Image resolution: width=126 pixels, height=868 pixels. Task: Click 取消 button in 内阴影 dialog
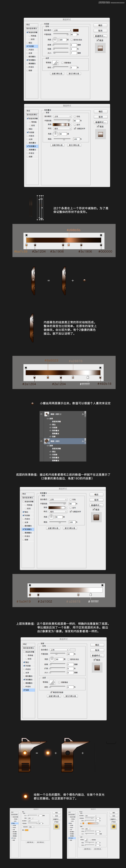[x=100, y=31]
